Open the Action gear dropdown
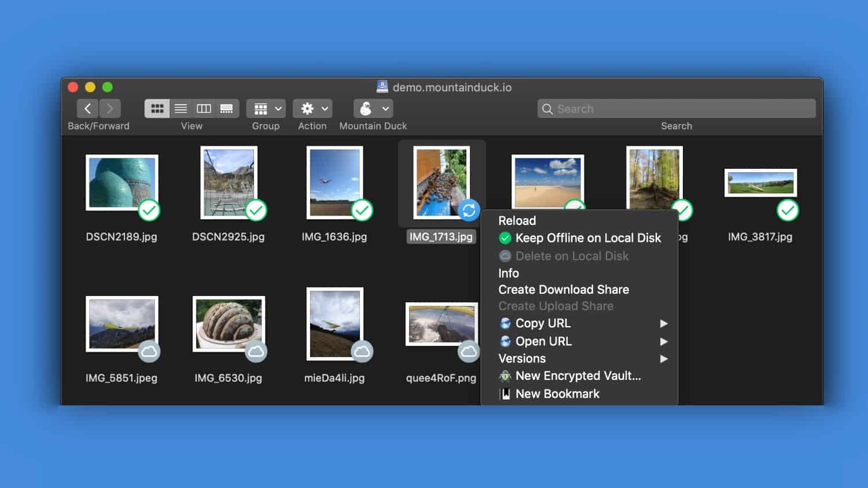The height and width of the screenshot is (488, 868). 312,109
